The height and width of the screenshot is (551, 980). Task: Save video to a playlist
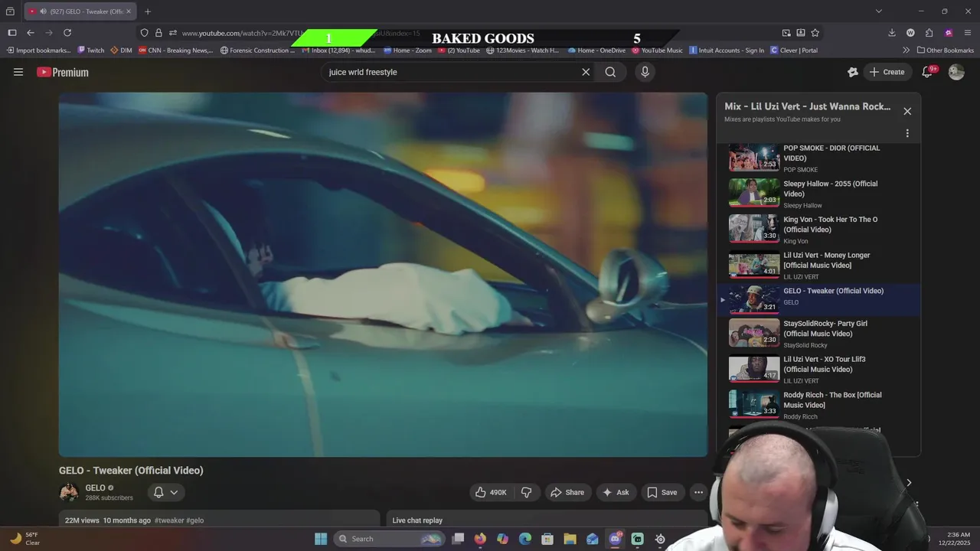[x=662, y=492]
